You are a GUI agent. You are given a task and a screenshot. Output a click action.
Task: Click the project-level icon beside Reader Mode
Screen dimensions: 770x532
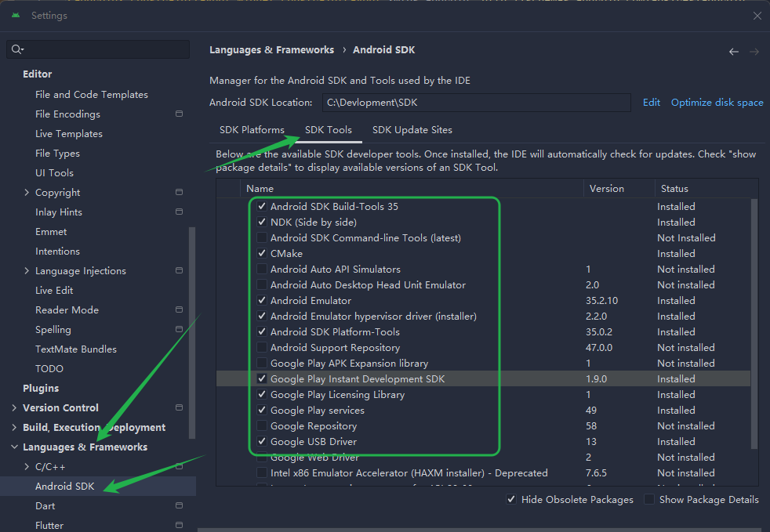(180, 310)
